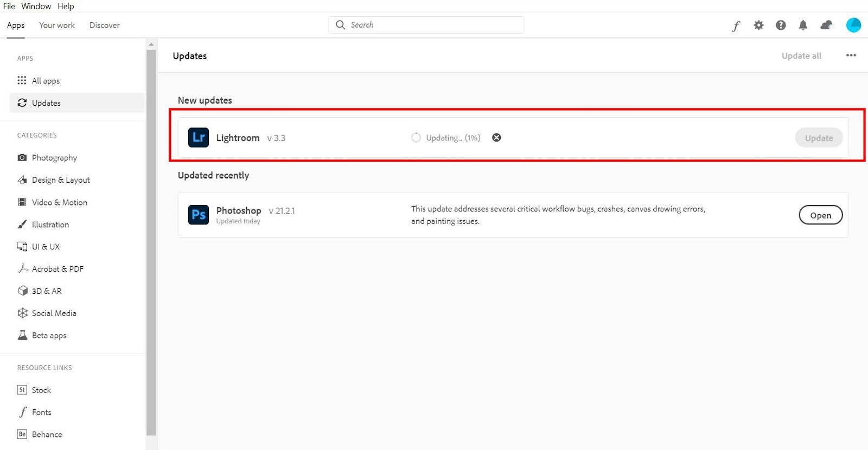Click the Beta apps flask icon

pos(22,335)
